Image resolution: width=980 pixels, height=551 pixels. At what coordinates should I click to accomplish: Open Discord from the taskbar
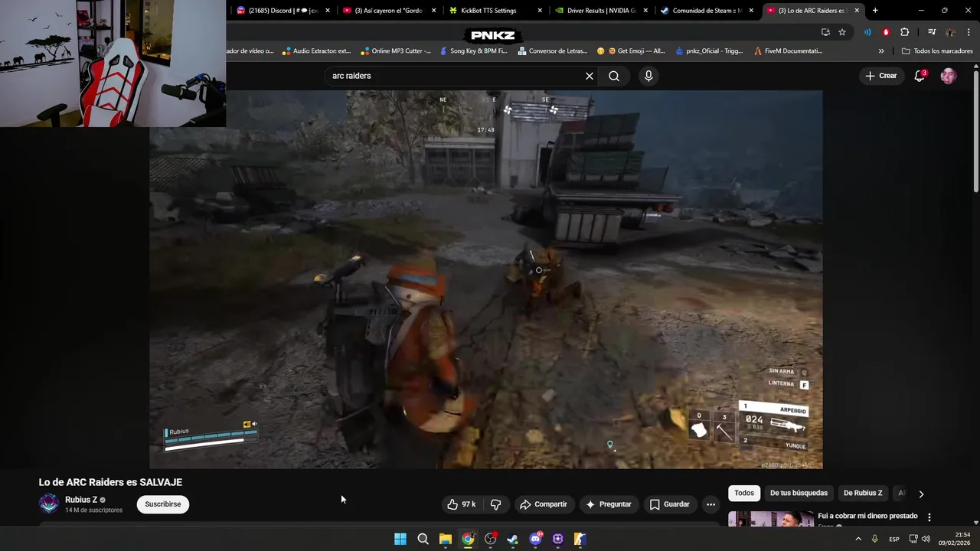535,539
